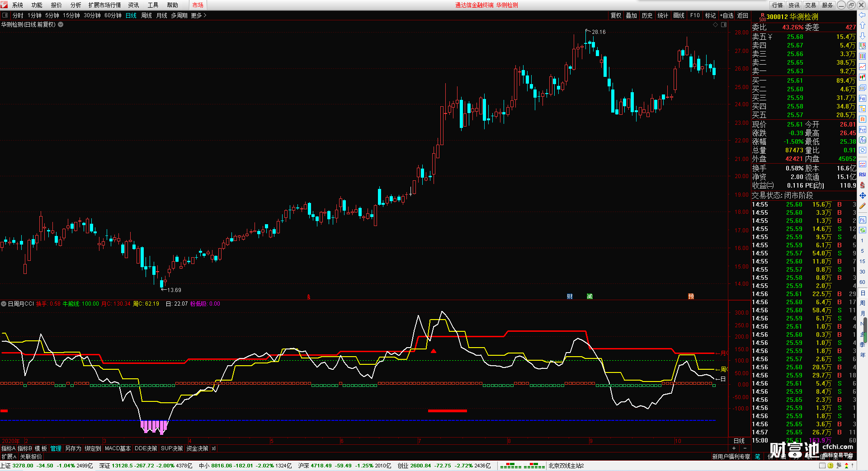The image size is (868, 471).
Task: Open the fx formula sidebar icon
Action: 862,140
